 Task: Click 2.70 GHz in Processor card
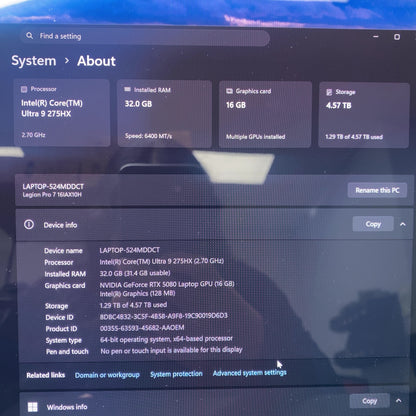[33, 135]
